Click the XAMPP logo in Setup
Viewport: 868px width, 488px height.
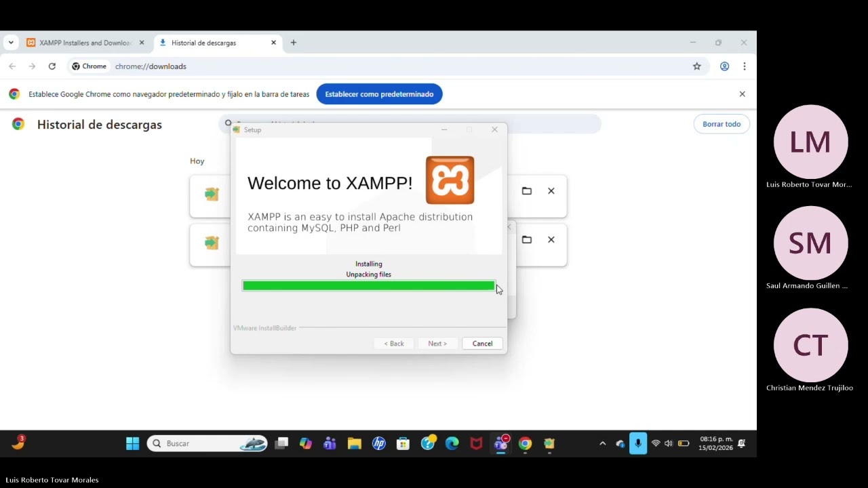(x=450, y=180)
